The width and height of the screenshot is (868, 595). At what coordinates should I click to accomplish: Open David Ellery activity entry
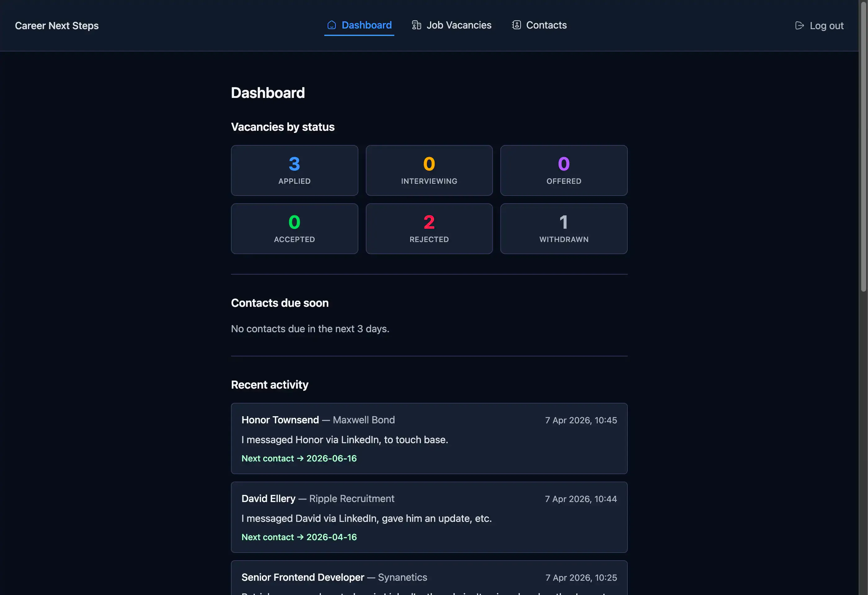pos(268,499)
